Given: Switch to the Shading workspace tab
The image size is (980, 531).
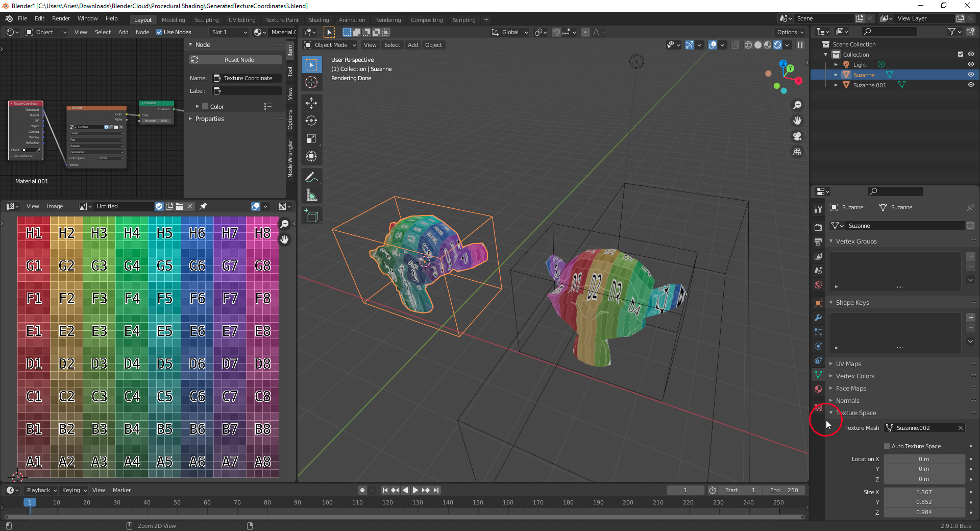Looking at the screenshot, I should tap(318, 19).
